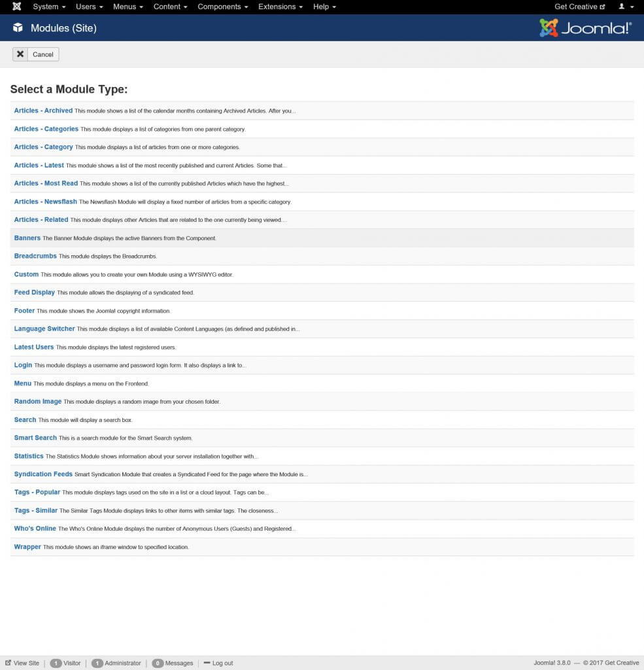
Task: Click the Administrator counter in the status bar
Action: click(98, 663)
